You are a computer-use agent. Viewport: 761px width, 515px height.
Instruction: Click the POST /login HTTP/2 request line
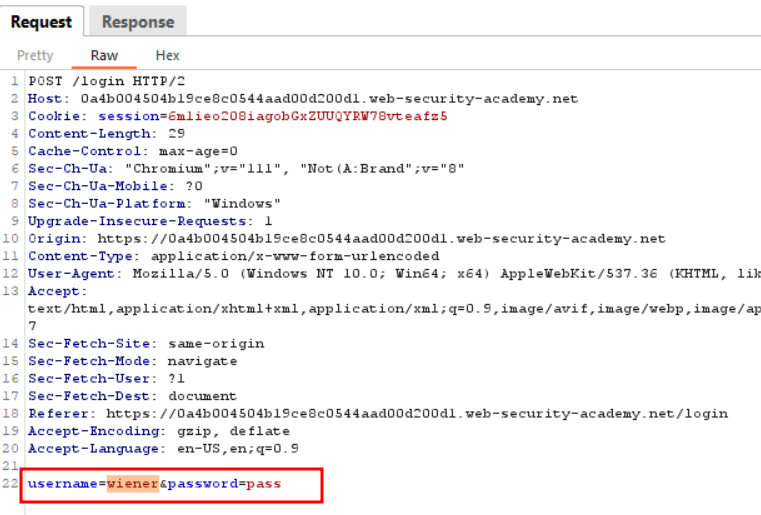pyautogui.click(x=106, y=81)
